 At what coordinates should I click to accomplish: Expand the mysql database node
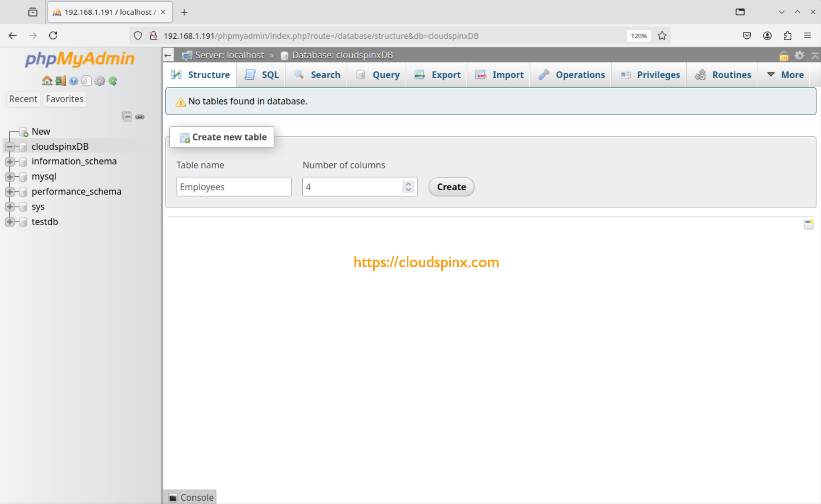tap(10, 176)
